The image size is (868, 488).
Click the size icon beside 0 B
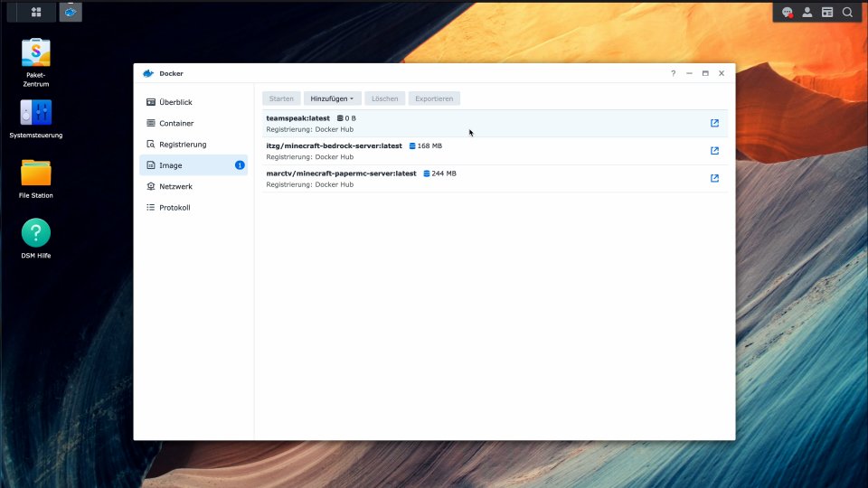[x=340, y=118]
